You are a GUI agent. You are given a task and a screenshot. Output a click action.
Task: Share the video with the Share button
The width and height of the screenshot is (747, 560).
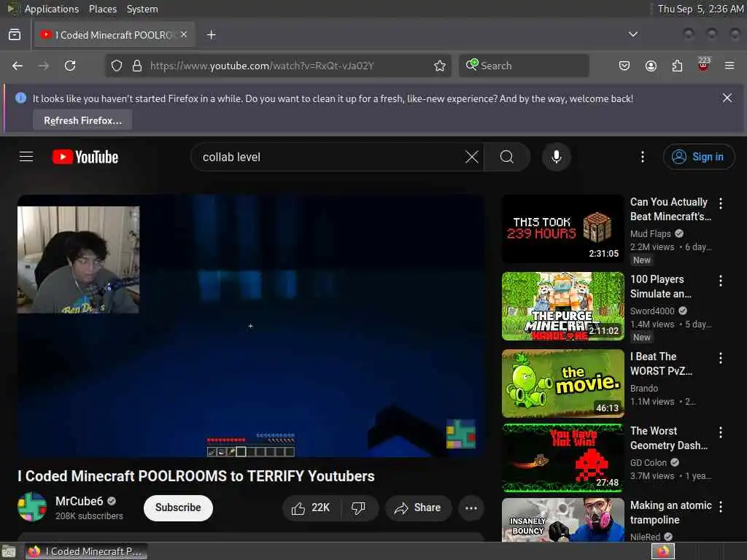click(417, 508)
